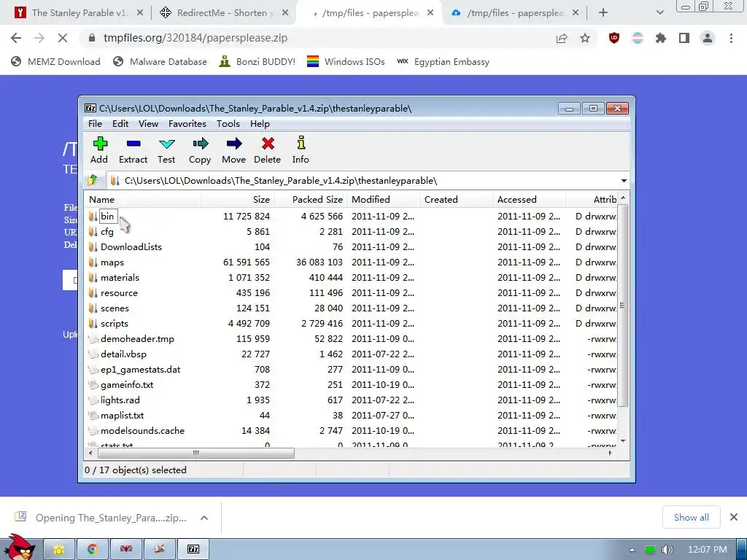Image resolution: width=747 pixels, height=560 pixels.
Task: Toggle the Chrome side panel icon
Action: click(684, 38)
